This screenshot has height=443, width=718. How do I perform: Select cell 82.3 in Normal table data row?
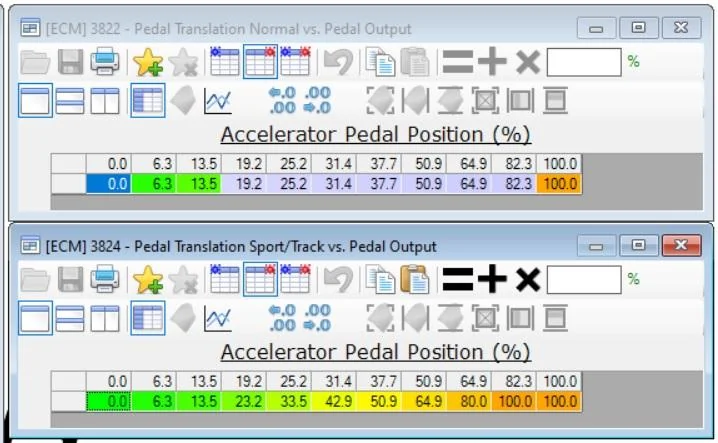[514, 184]
